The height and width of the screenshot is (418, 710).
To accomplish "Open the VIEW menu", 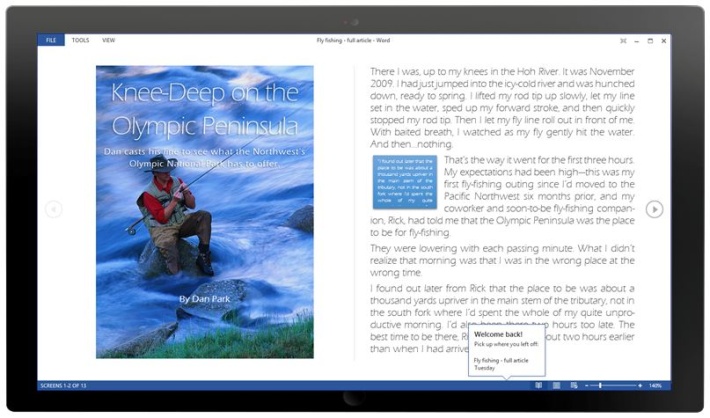I will point(108,40).
